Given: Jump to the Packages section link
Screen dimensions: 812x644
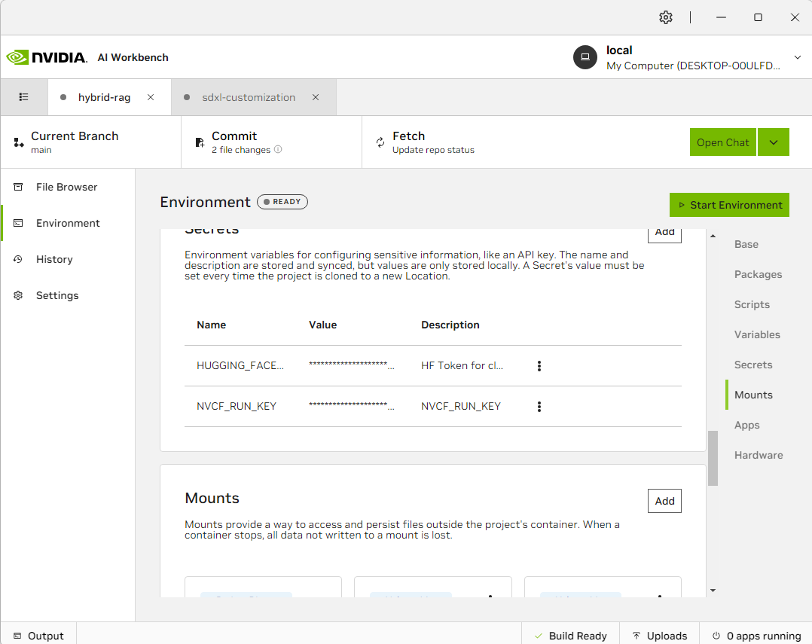Looking at the screenshot, I should pos(758,274).
